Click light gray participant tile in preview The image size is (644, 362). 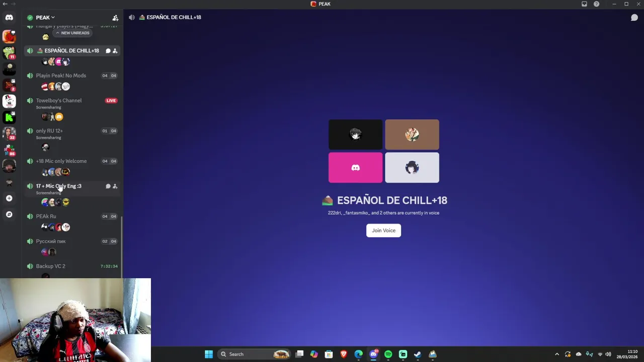tap(412, 167)
